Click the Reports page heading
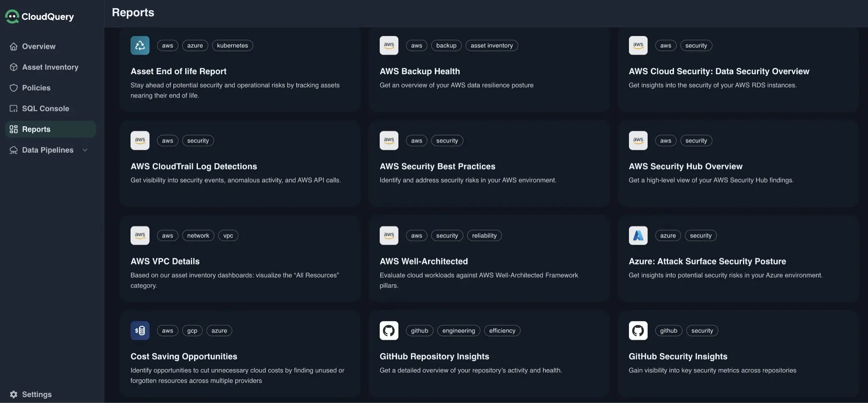This screenshot has height=403, width=868. pos(133,12)
